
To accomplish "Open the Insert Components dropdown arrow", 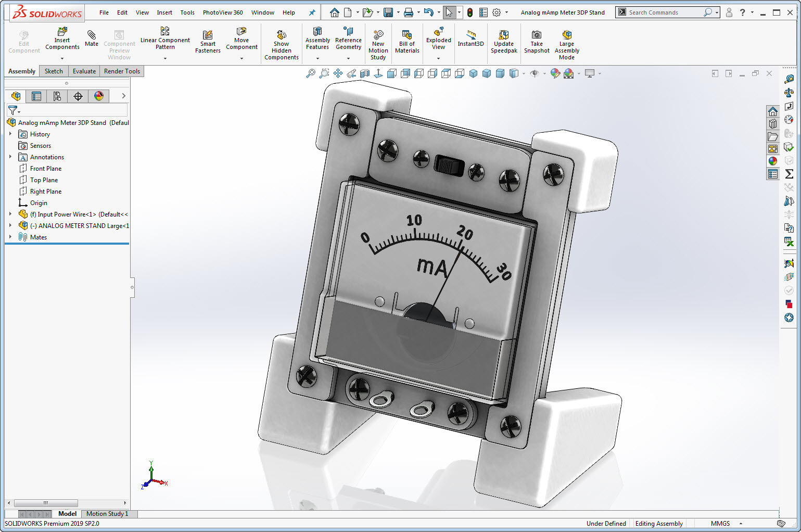I will tap(62, 58).
